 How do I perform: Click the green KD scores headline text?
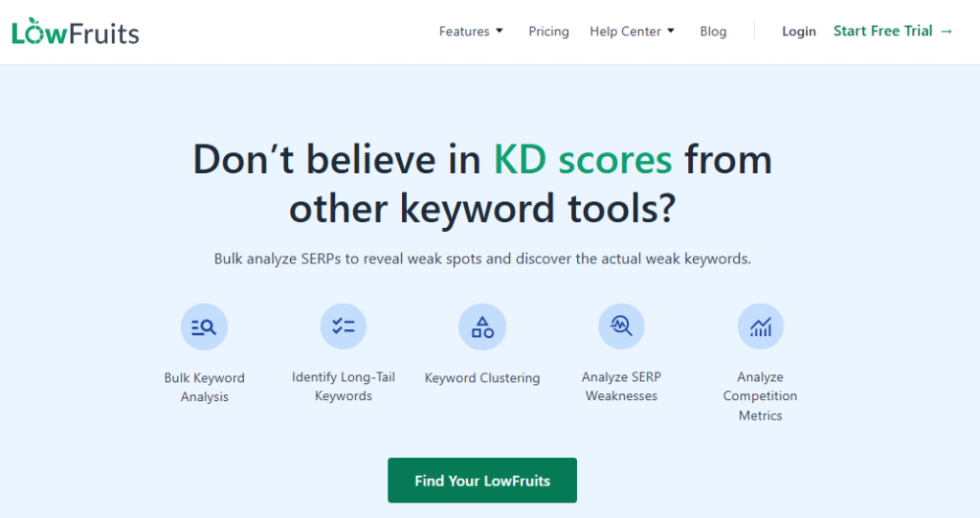tap(583, 160)
